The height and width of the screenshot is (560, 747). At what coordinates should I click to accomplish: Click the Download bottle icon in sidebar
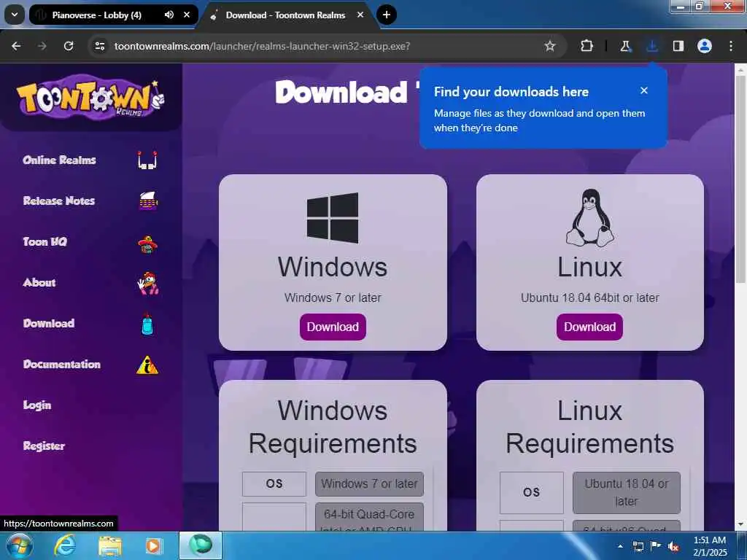(x=147, y=324)
